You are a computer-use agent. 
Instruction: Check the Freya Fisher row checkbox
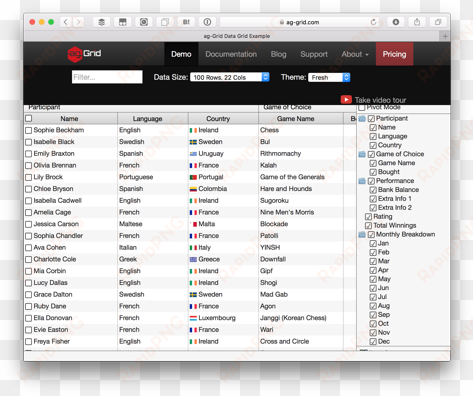[x=29, y=342]
